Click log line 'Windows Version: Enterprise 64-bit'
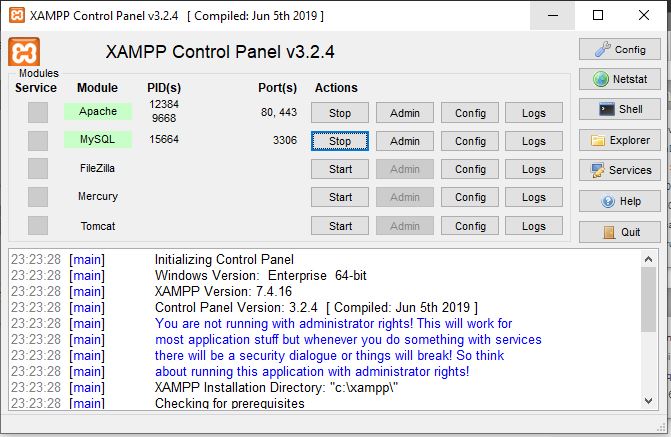Screen dimensions: 671x437 point(261,275)
